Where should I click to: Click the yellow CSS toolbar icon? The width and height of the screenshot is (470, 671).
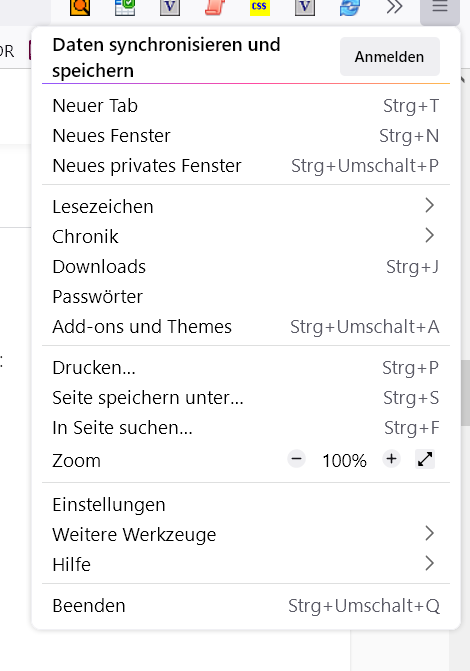point(260,7)
